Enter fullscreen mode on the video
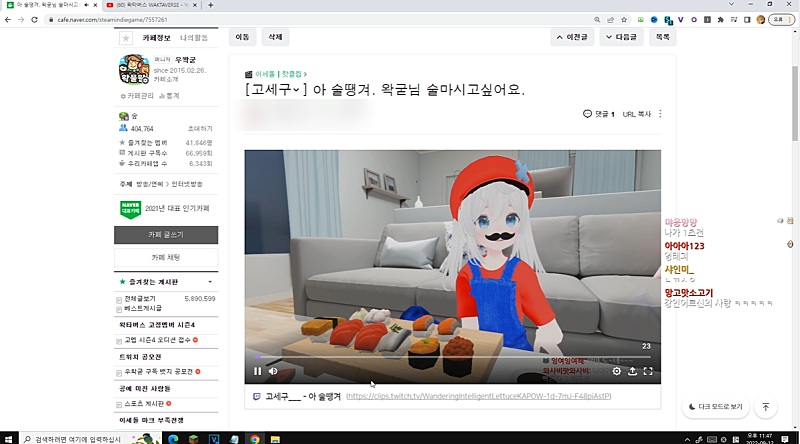This screenshot has height=444, width=800. [648, 371]
